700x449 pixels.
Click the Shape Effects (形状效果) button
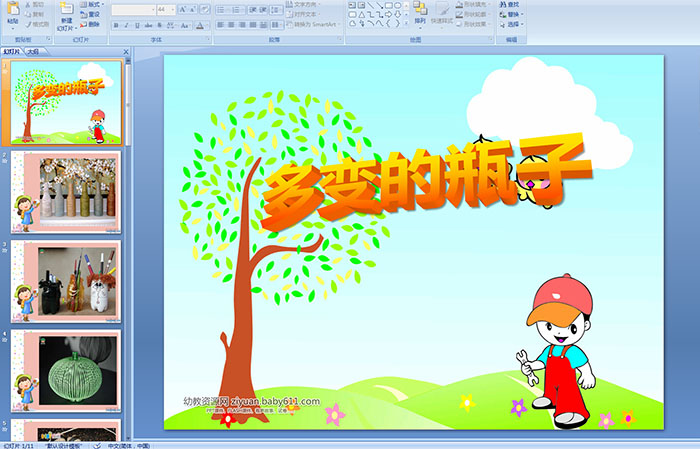473,24
